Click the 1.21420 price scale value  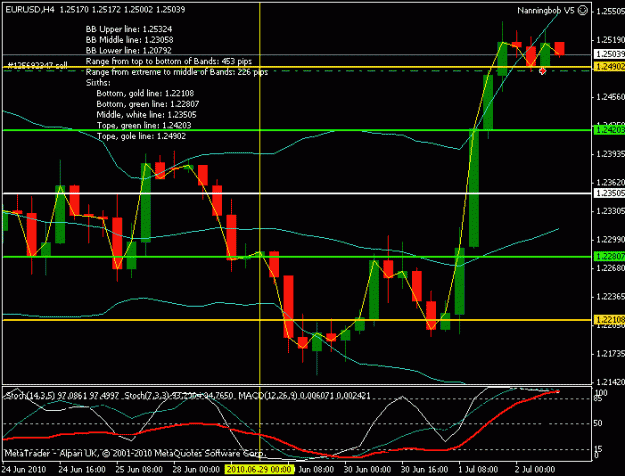tap(610, 382)
